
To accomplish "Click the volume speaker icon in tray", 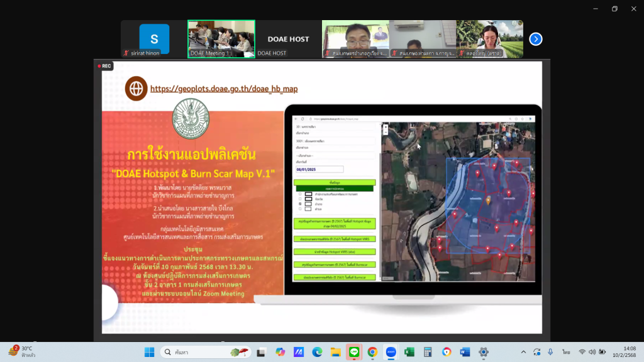I will coord(592,352).
